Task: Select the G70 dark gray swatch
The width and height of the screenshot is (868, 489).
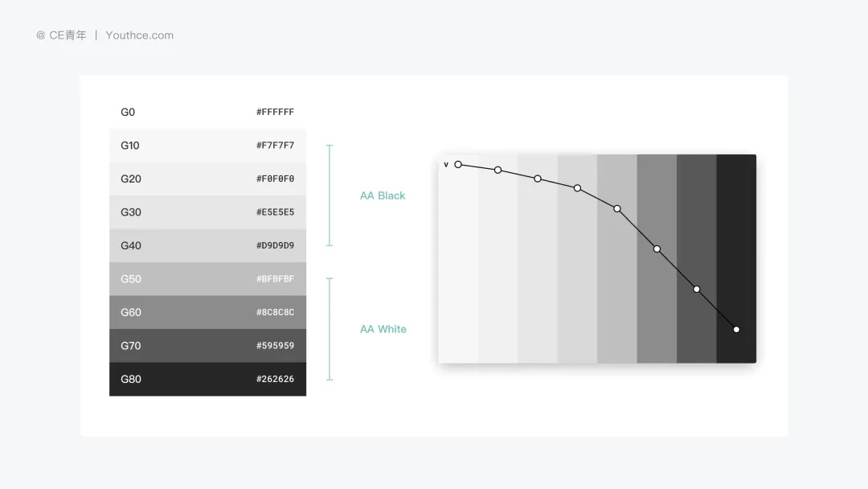Action: 207,346
